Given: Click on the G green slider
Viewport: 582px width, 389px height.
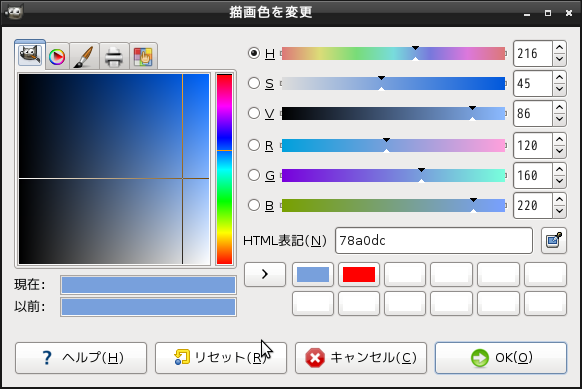Looking at the screenshot, I should (x=393, y=175).
